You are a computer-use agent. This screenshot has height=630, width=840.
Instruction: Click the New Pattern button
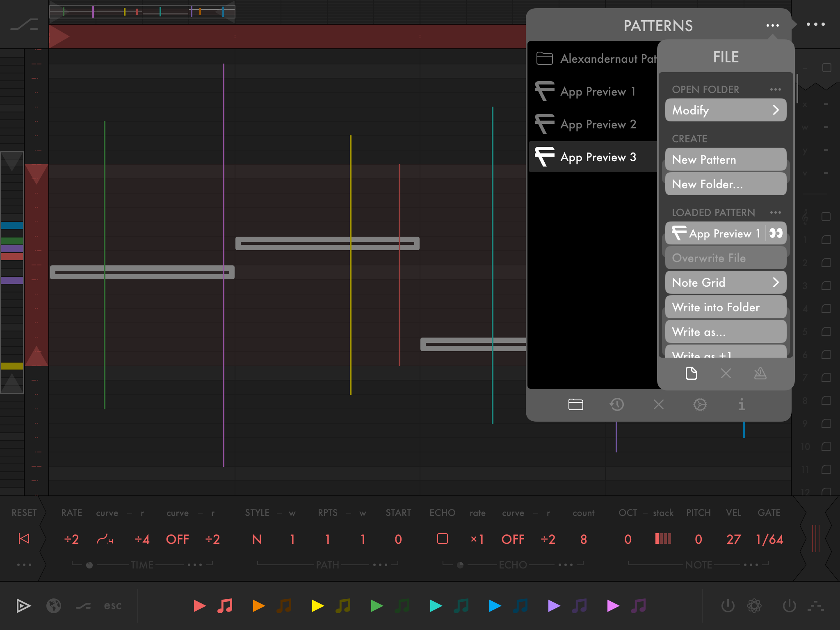click(726, 160)
